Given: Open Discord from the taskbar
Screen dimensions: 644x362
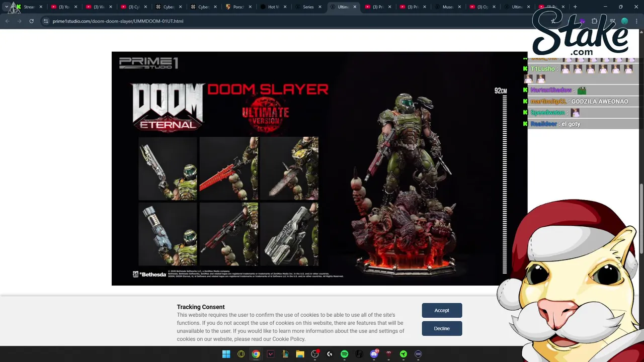Looking at the screenshot, I should point(374,354).
